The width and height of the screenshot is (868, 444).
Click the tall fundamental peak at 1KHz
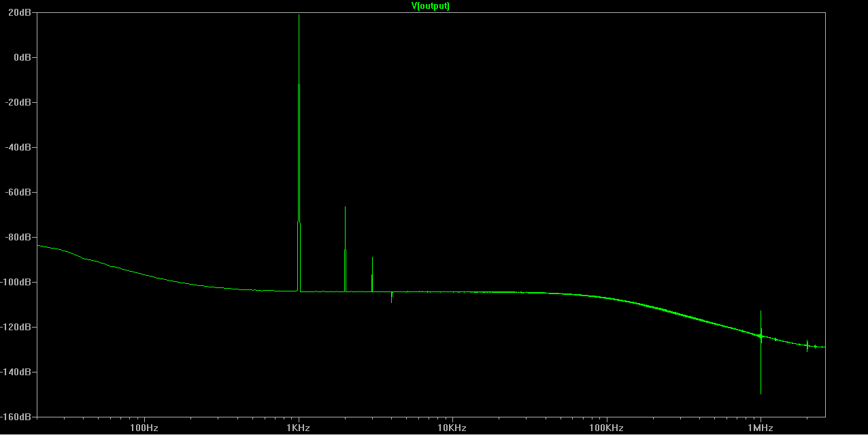pos(299,153)
